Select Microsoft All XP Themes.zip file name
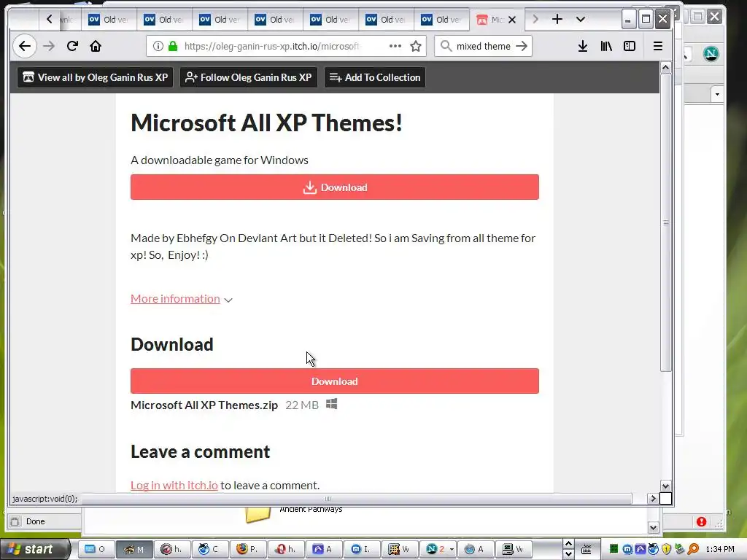This screenshot has width=747, height=560. click(x=204, y=405)
